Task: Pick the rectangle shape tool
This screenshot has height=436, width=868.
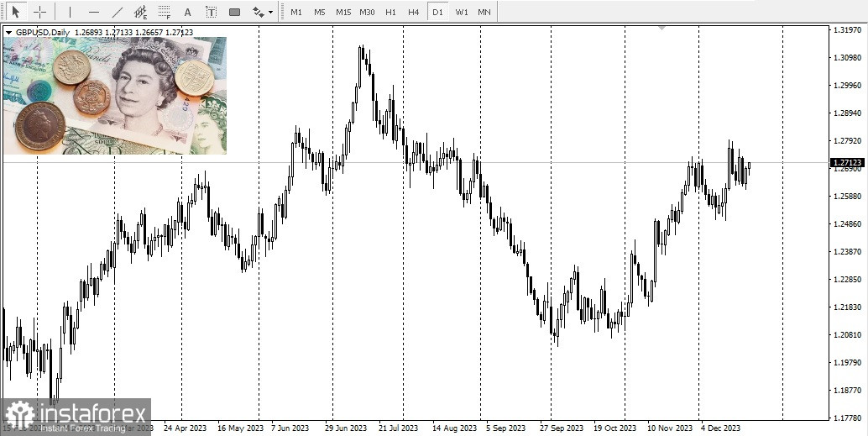Action: (x=235, y=12)
